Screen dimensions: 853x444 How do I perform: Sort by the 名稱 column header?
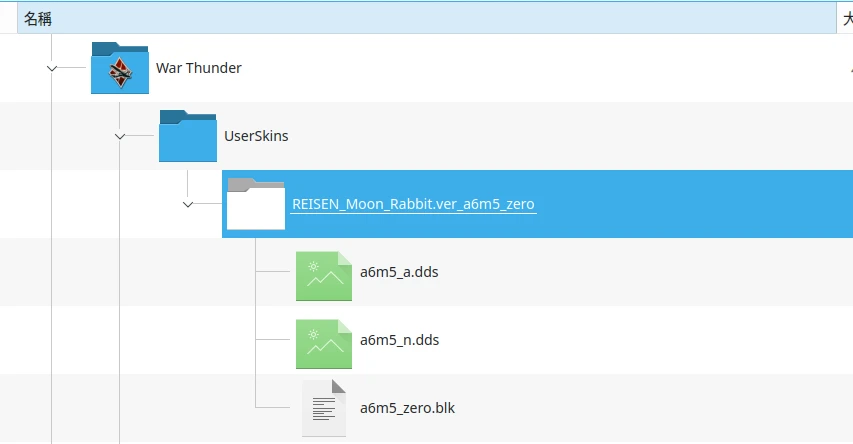click(x=426, y=19)
